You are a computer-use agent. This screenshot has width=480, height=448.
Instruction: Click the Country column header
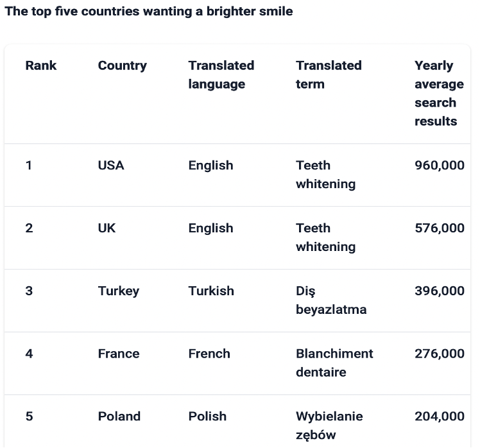click(x=122, y=65)
